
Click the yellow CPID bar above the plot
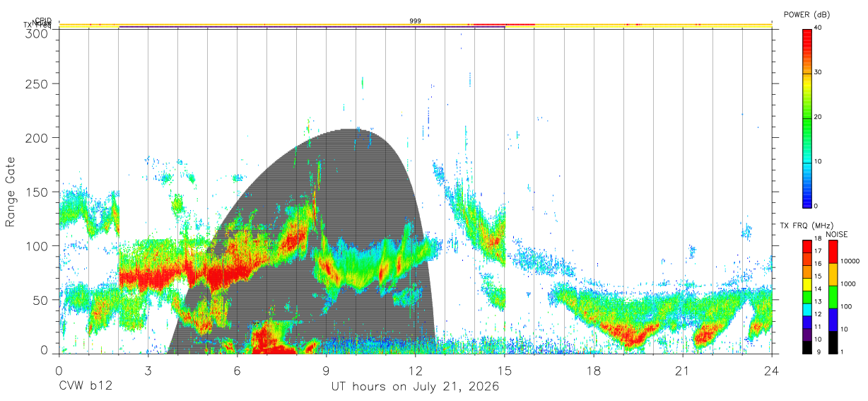(415, 25)
